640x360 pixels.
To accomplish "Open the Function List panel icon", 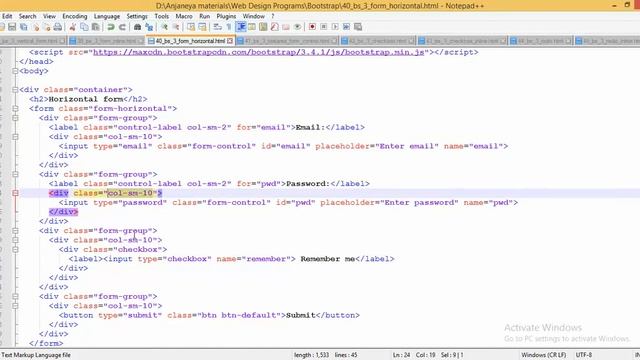I will 275,27.
